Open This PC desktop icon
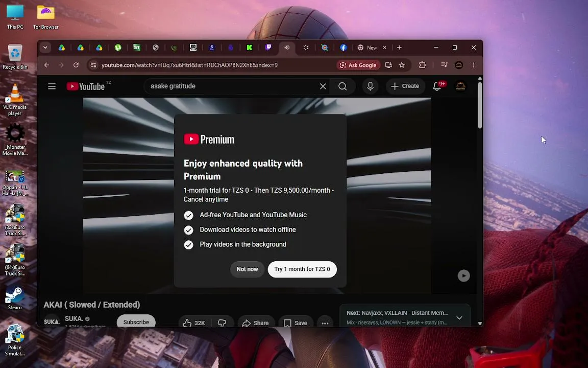This screenshot has width=588, height=368. click(x=15, y=16)
